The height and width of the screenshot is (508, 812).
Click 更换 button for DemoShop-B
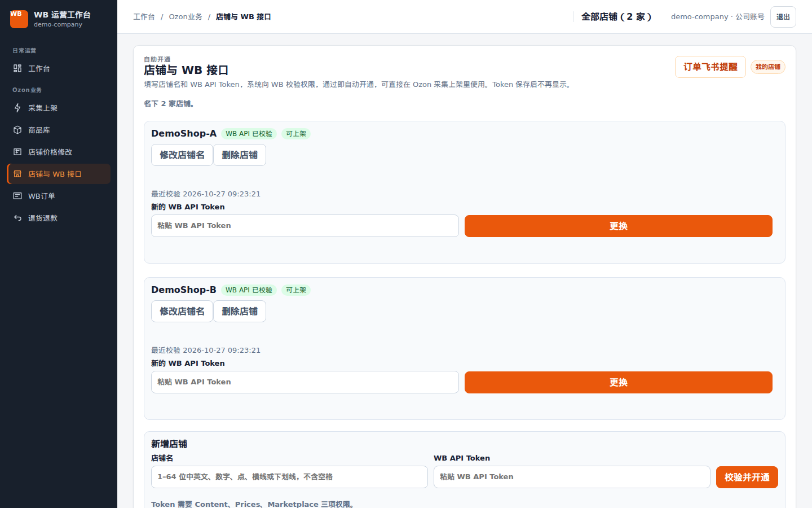619,383
